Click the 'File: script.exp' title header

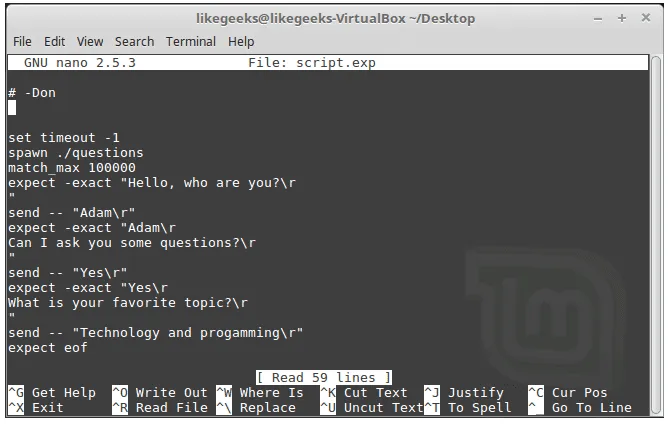click(x=312, y=63)
